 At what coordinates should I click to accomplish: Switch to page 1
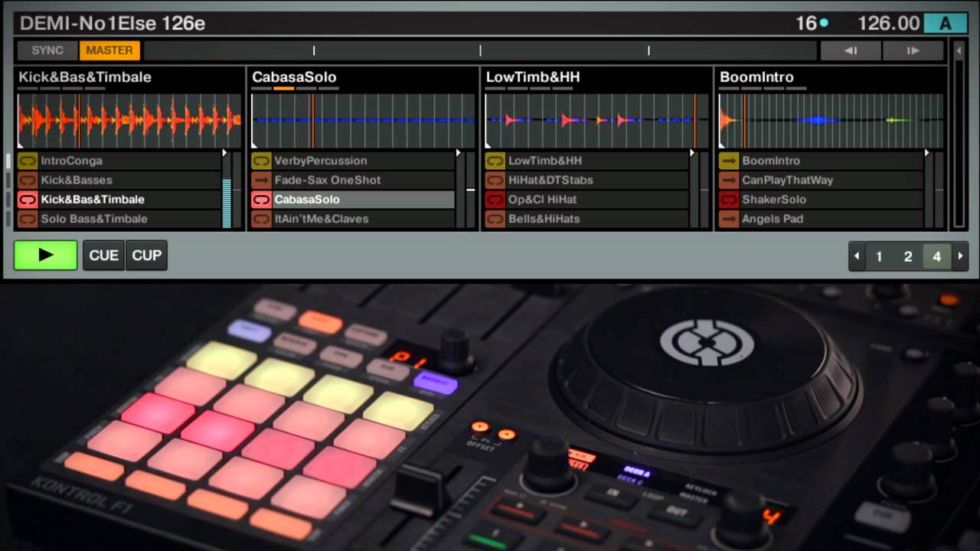point(879,256)
